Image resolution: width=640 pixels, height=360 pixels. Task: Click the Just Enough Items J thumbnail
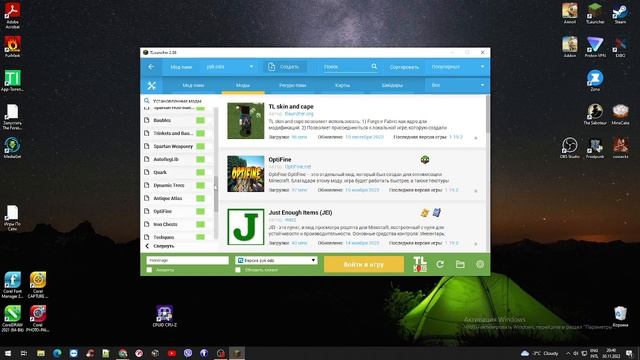pyautogui.click(x=246, y=227)
